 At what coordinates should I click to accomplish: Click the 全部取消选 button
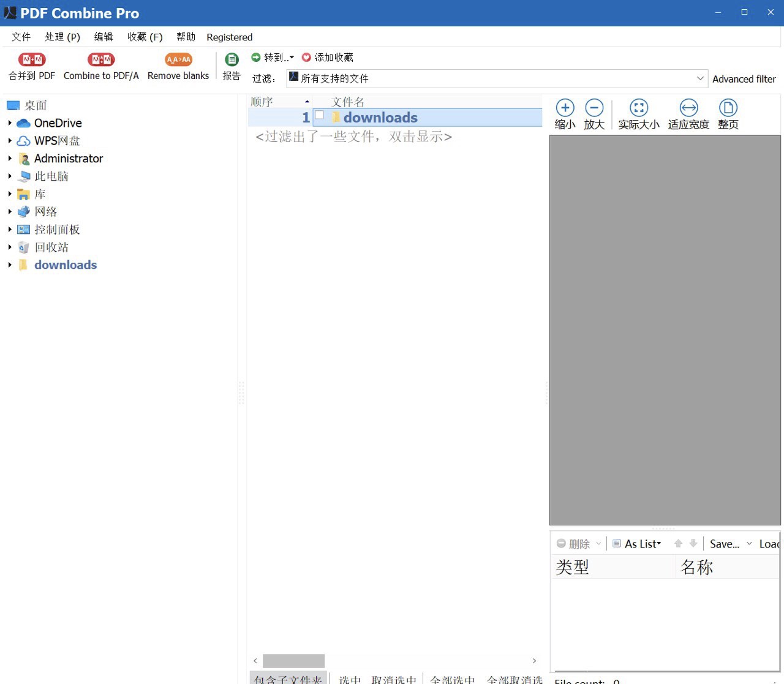514,679
